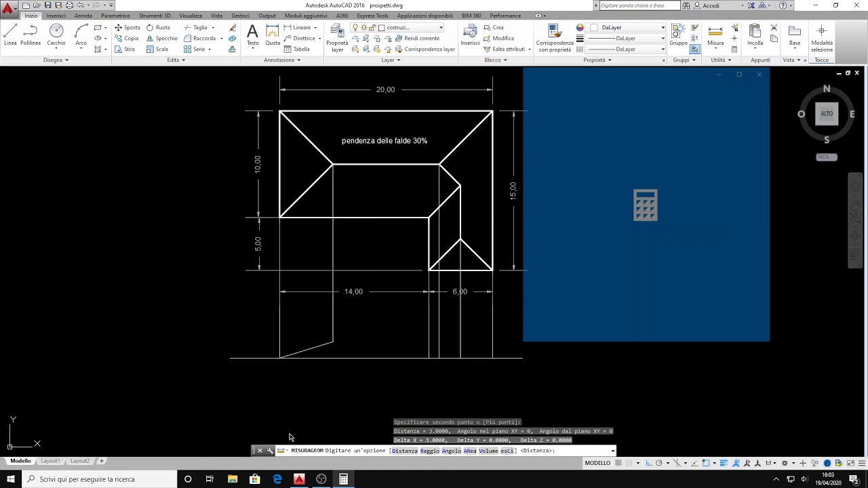Click the MODELLO status bar button
Image resolution: width=868 pixels, height=488 pixels.
point(597,463)
